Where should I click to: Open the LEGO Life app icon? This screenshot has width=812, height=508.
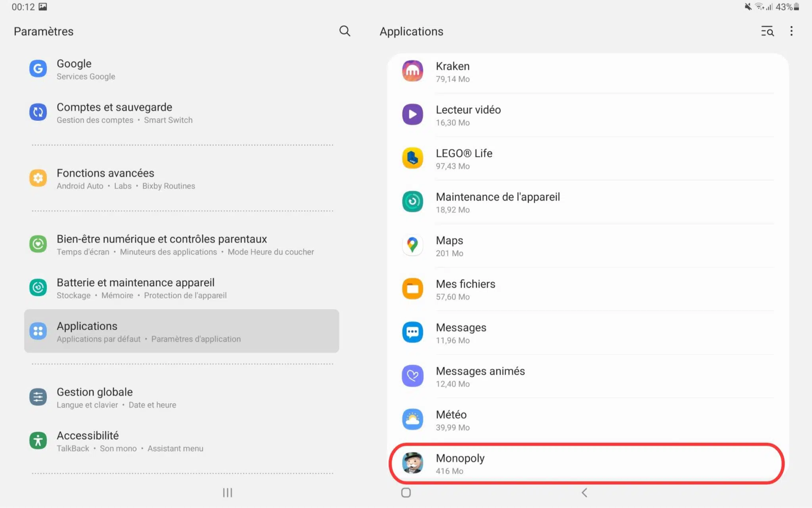(x=412, y=158)
